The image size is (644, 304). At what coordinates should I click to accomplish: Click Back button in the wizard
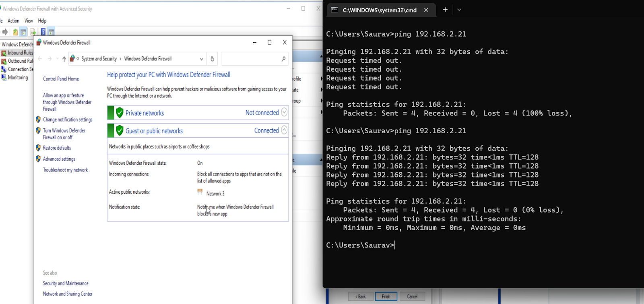tap(360, 297)
